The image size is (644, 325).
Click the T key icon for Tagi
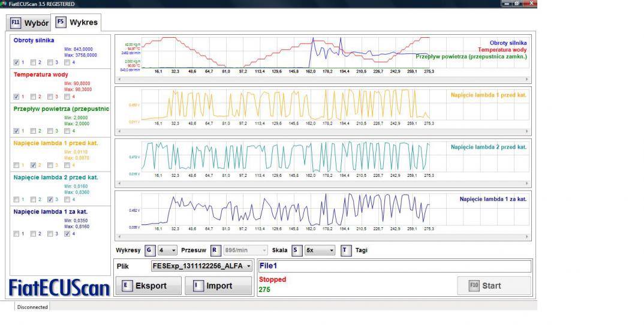345,250
